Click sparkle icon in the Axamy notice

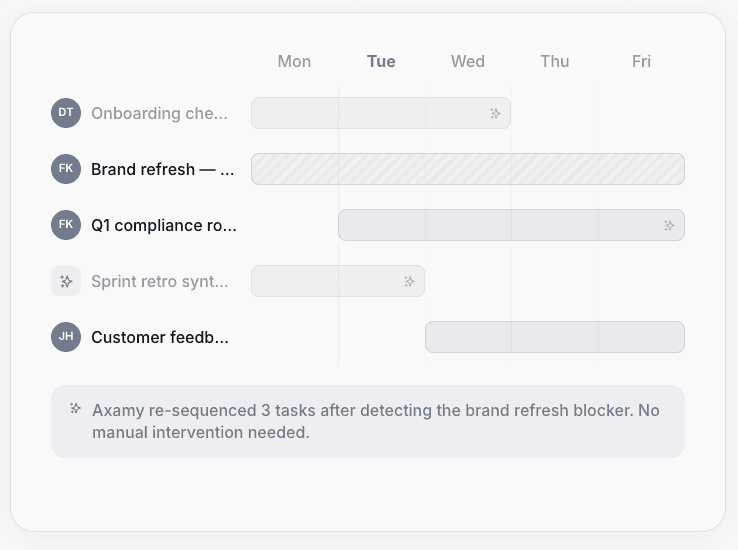[75, 408]
